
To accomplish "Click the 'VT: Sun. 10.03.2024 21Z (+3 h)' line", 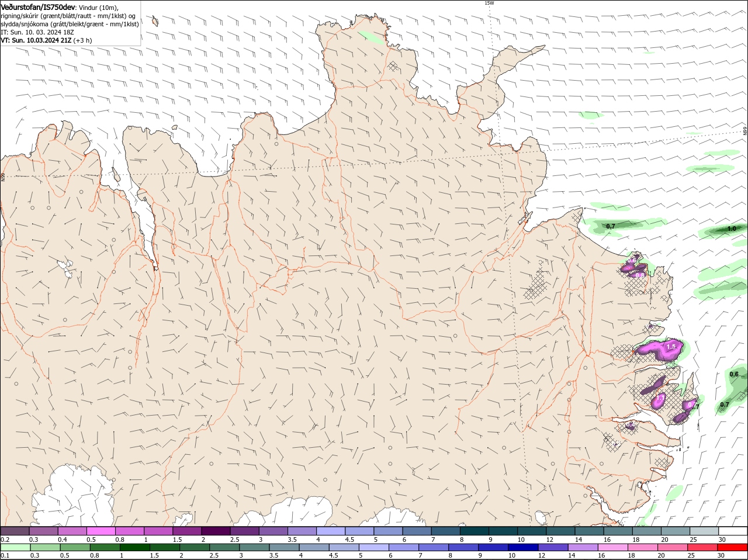I will [46, 40].
